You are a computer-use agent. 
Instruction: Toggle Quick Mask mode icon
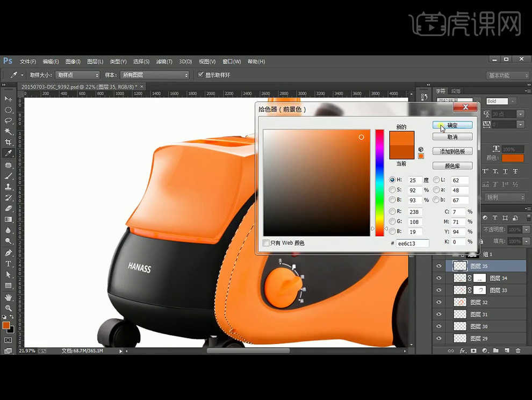pos(8,340)
